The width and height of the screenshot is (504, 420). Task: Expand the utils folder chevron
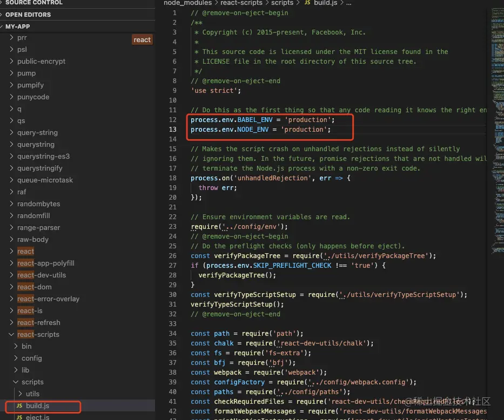(x=20, y=394)
